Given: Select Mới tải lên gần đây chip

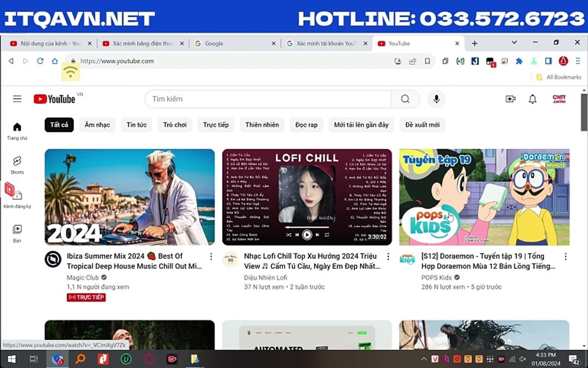Looking at the screenshot, I should click(361, 125).
